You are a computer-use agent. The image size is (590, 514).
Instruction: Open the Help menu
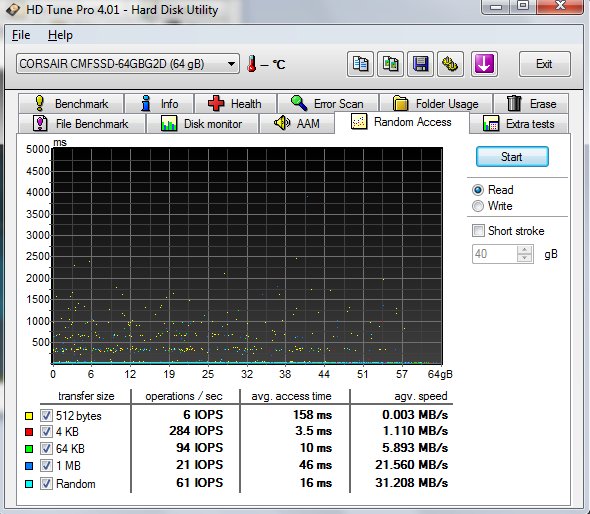pos(60,35)
